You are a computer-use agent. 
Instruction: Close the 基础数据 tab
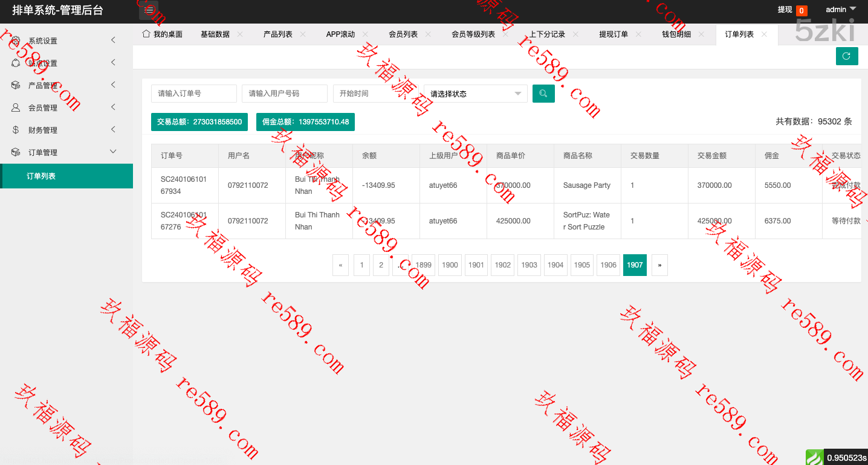(x=240, y=34)
